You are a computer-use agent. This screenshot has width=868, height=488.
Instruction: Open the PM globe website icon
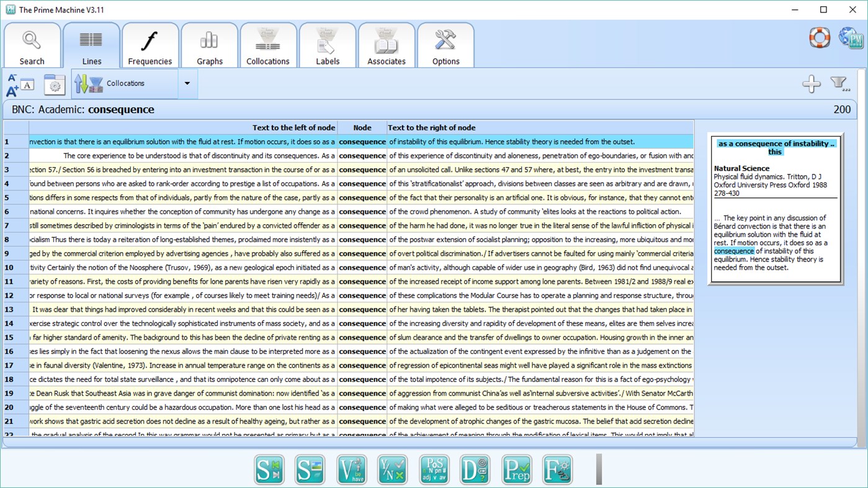click(x=851, y=38)
